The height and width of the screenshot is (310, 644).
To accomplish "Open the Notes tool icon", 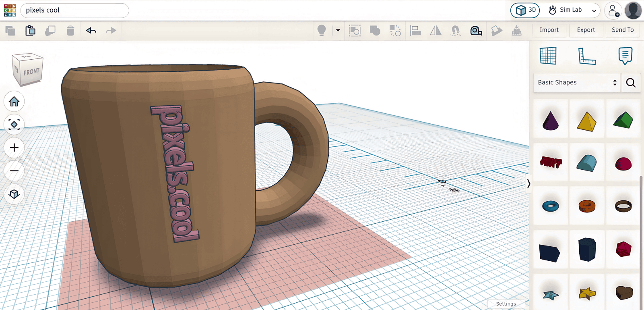I will coord(625,56).
